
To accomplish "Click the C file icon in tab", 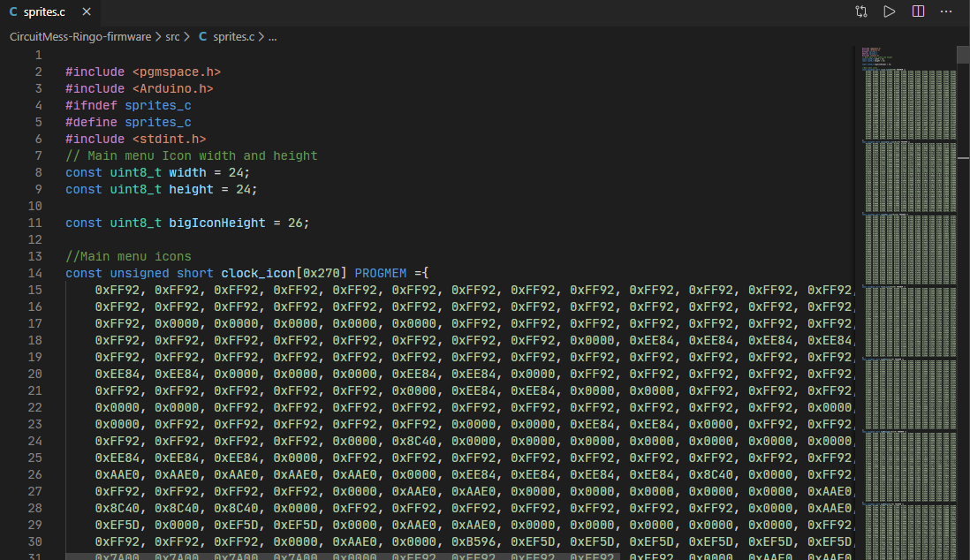I will click(x=13, y=11).
